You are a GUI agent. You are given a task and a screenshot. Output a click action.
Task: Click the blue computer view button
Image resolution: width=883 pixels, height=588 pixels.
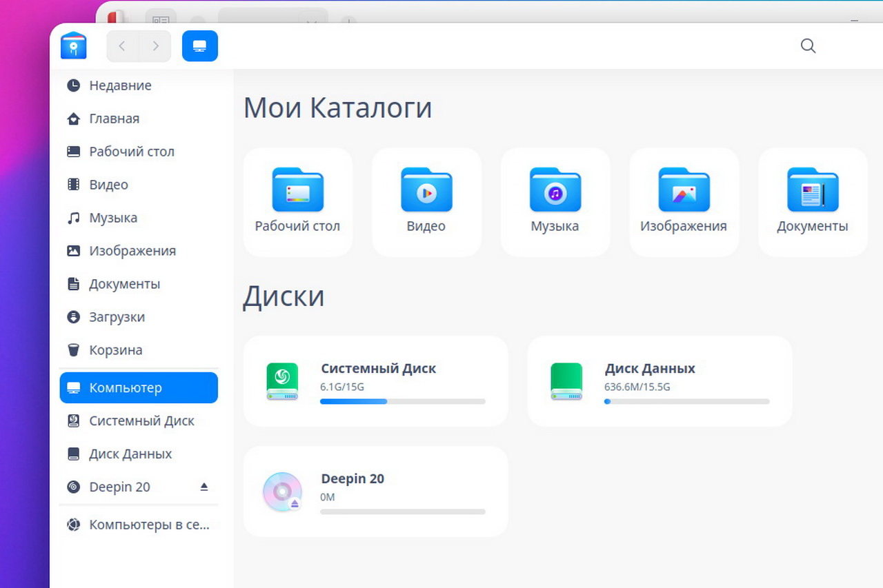point(200,46)
